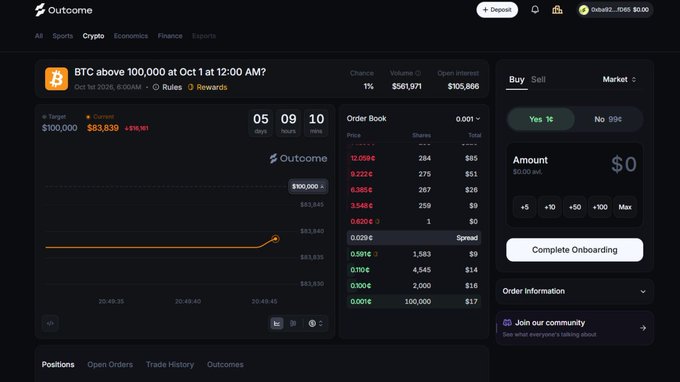Viewport: 680px width, 382px height.
Task: Click the current price $83,839
Action: point(103,128)
